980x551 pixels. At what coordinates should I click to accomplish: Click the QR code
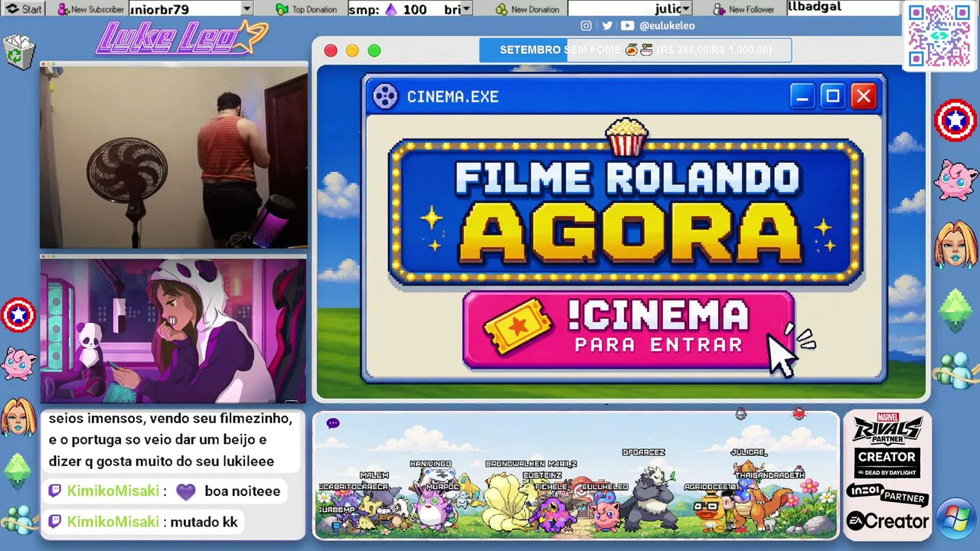coord(939,35)
